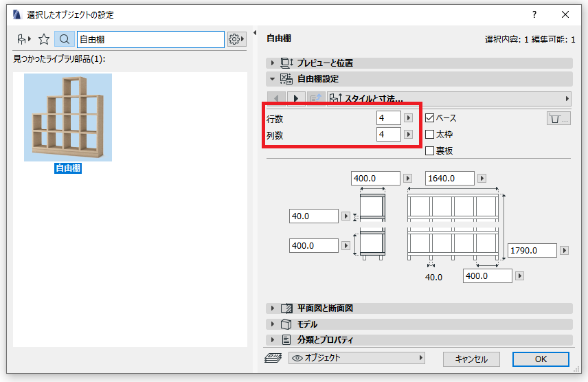Screen dimensions: 588x382
Task: Go to next settings page arrow
Action: (296, 99)
